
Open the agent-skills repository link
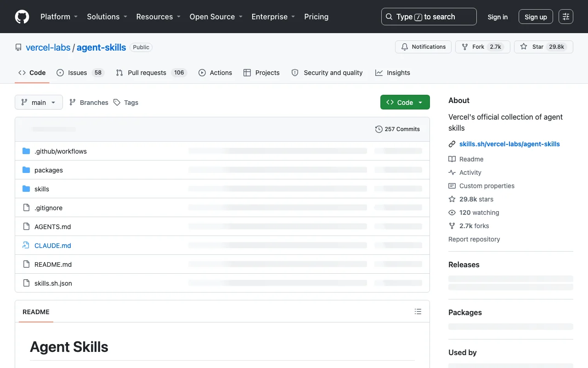tap(101, 47)
